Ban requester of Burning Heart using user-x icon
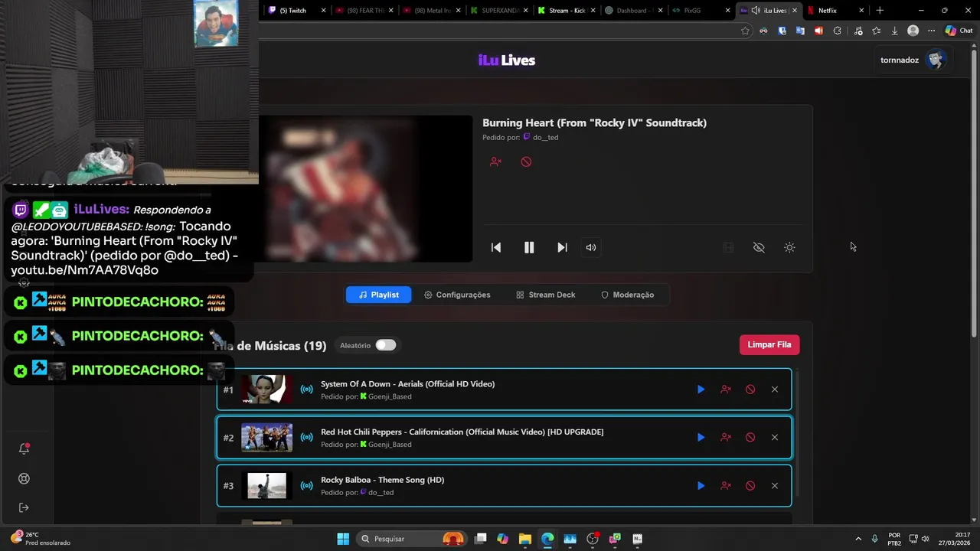Viewport: 980px width, 551px height. tap(495, 161)
